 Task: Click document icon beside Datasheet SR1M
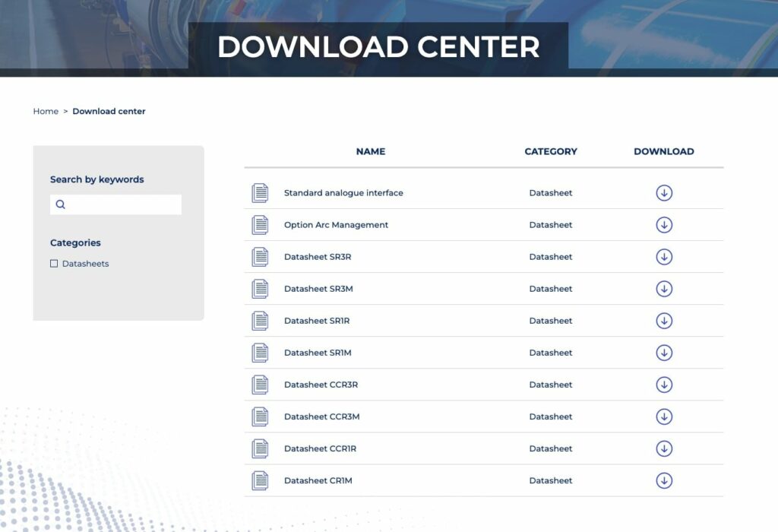(260, 353)
